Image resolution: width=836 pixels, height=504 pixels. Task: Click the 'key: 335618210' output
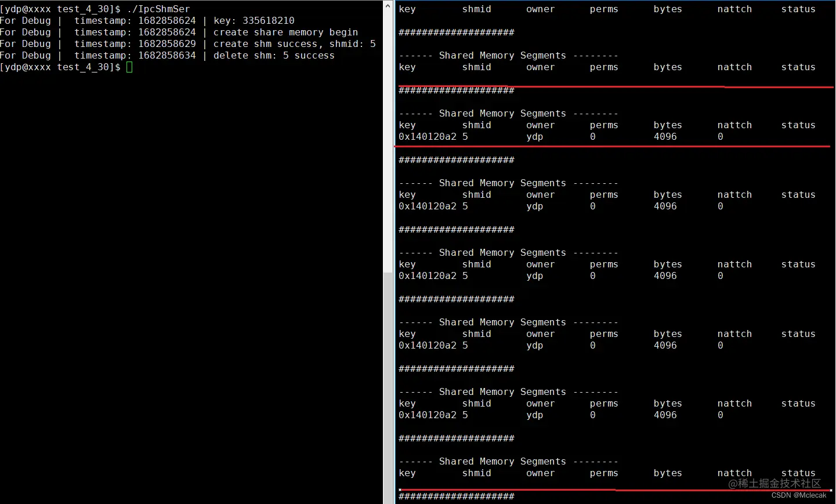point(254,21)
